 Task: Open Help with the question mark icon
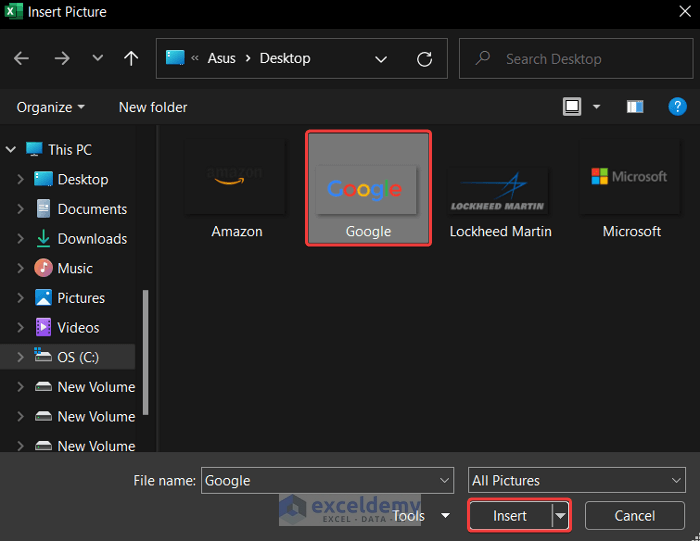click(677, 107)
